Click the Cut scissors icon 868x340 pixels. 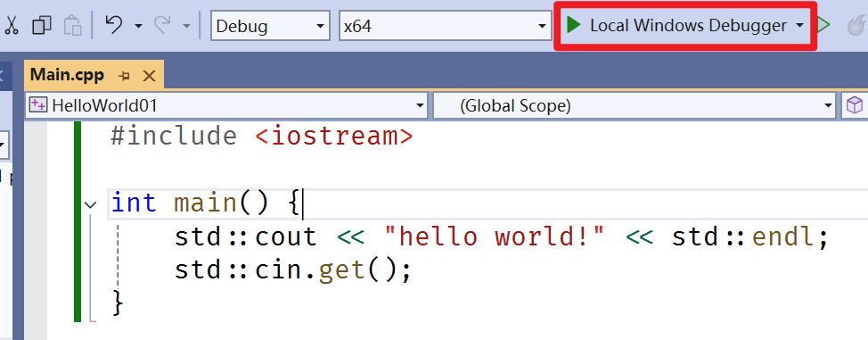click(12, 26)
